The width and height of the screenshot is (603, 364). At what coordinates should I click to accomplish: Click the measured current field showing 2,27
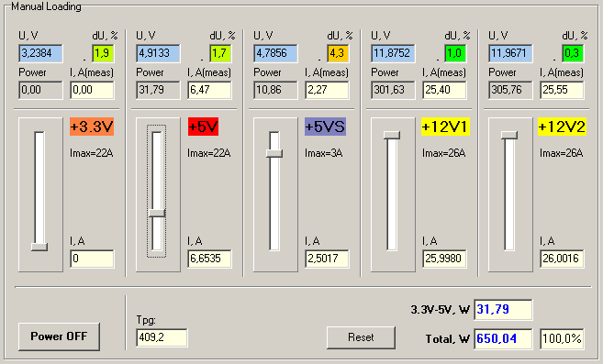point(327,90)
